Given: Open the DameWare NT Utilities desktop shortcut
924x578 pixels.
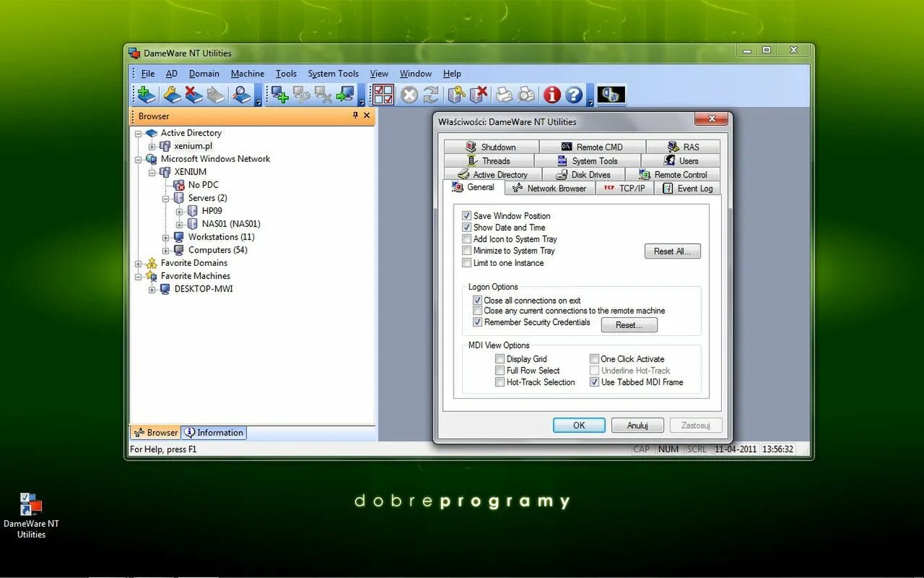Looking at the screenshot, I should (x=31, y=516).
